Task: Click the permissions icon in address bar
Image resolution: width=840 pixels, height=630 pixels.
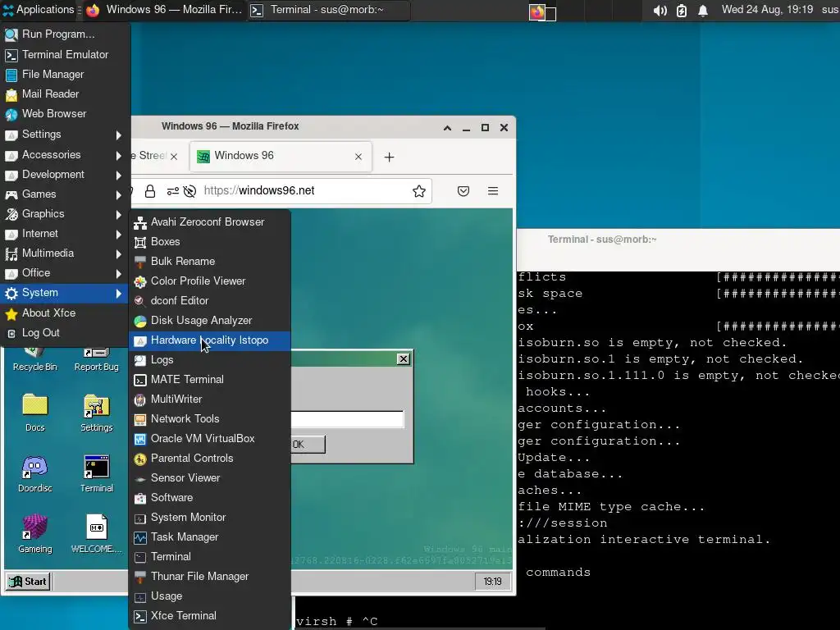Action: pyautogui.click(x=172, y=191)
